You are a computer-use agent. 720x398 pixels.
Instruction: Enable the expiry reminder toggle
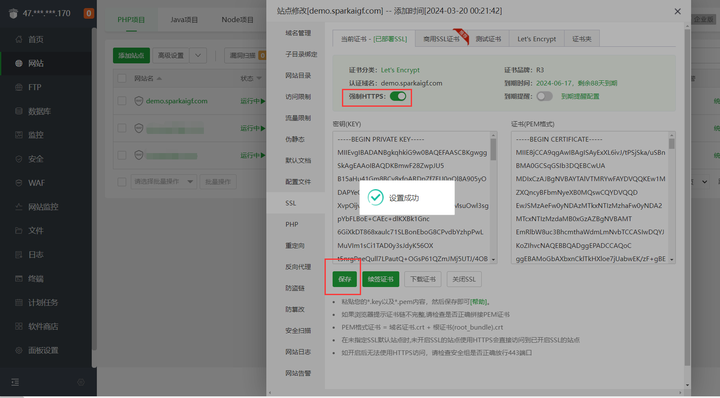coord(544,96)
